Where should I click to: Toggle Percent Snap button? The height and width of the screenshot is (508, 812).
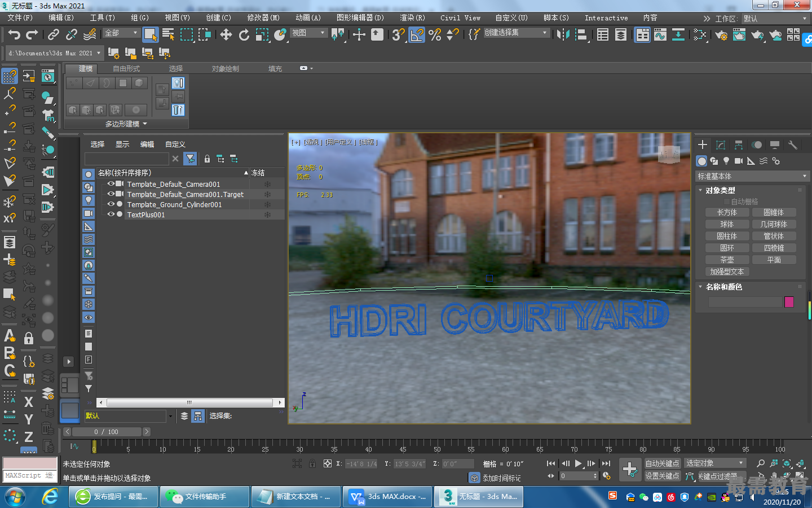(x=435, y=34)
